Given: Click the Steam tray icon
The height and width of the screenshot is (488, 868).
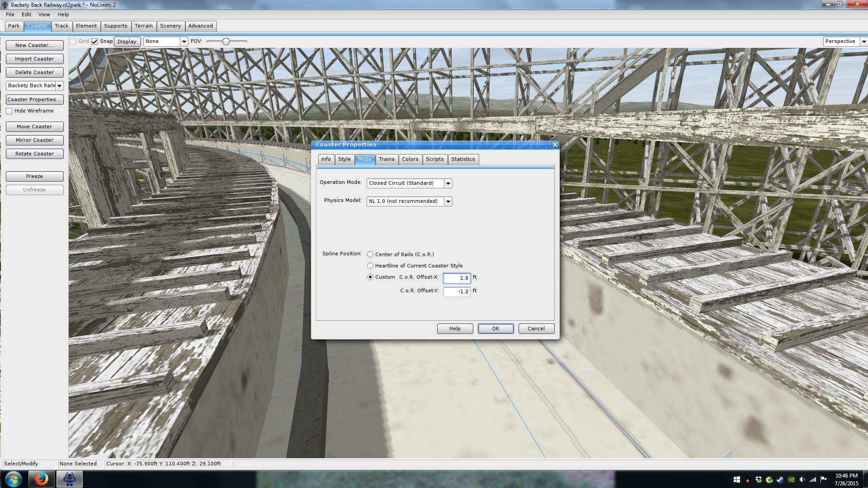Looking at the screenshot, I should 780,479.
